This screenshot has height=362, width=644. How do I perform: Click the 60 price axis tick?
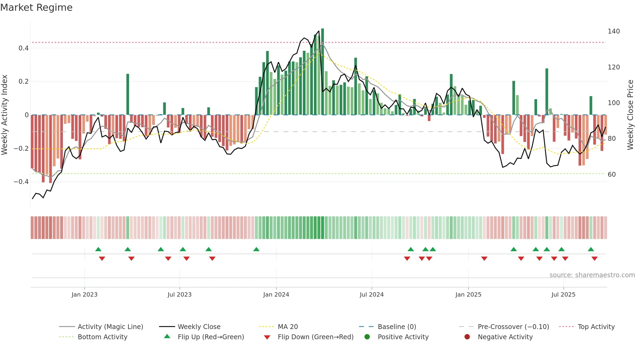(x=612, y=175)
